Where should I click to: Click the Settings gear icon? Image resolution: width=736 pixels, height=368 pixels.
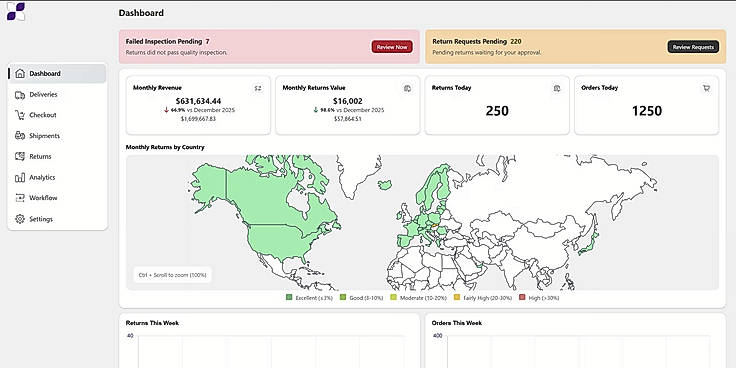coord(20,219)
